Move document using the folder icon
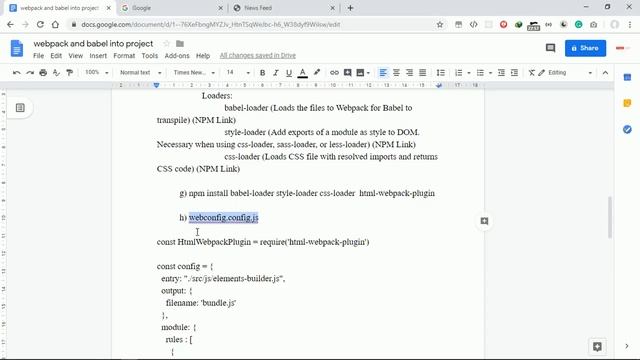Image resolution: width=640 pixels, height=360 pixels. (180, 43)
